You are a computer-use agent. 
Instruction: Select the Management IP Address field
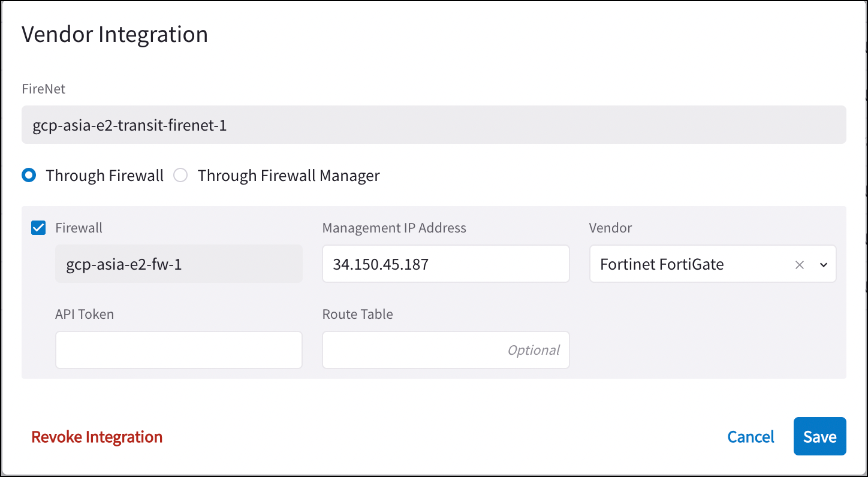coord(445,264)
